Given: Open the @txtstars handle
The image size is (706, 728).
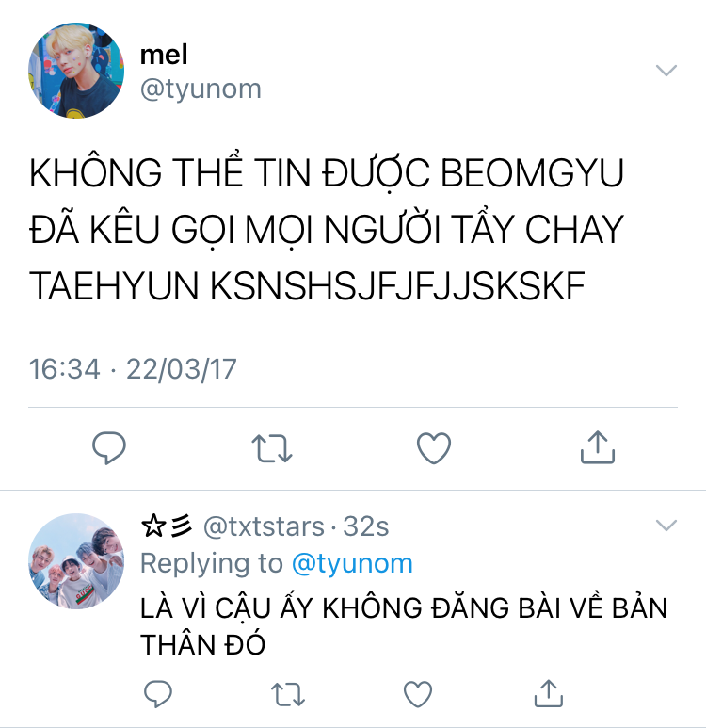Looking at the screenshot, I should (264, 526).
